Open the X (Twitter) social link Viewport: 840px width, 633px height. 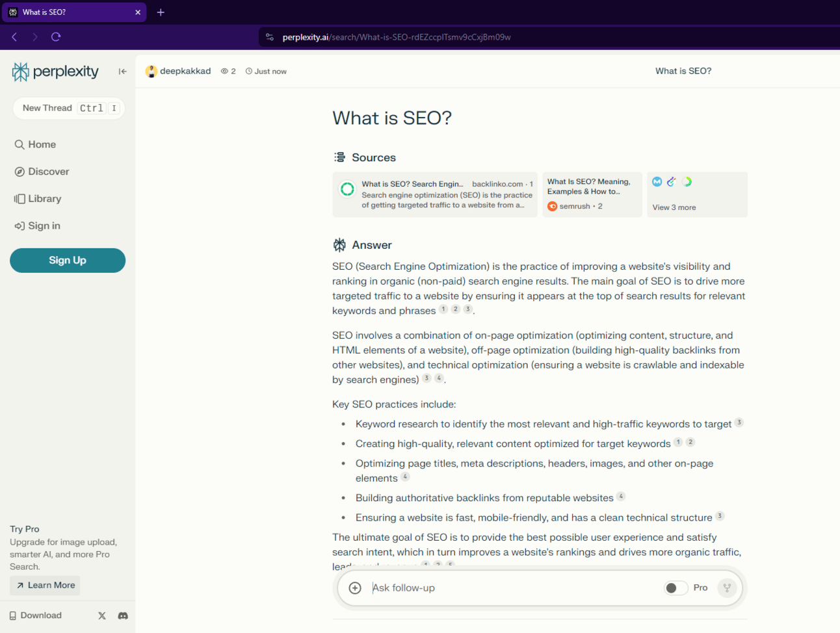point(102,615)
